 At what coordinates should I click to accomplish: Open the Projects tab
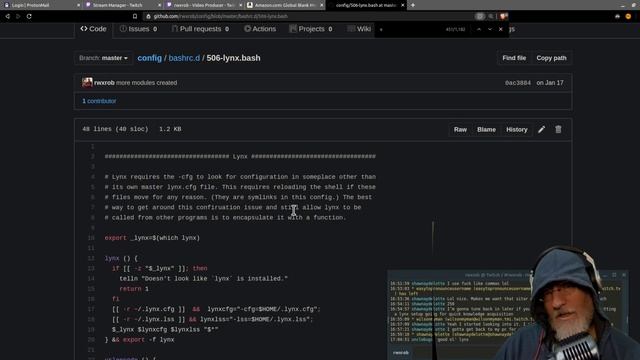click(311, 29)
